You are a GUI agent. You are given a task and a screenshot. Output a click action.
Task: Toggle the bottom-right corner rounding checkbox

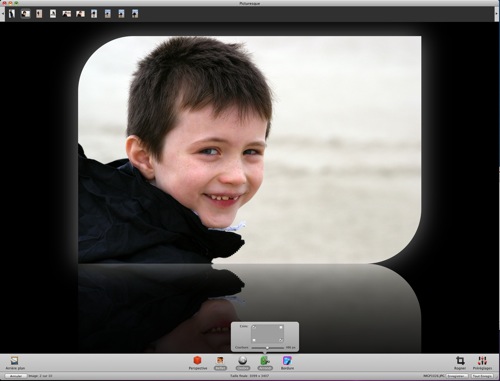281,340
